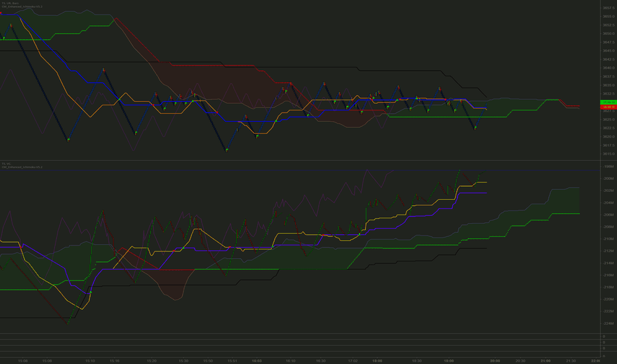The image size is (617, 364).
Task: Click the 3622.5 price axis label
Action: (x=608, y=128)
